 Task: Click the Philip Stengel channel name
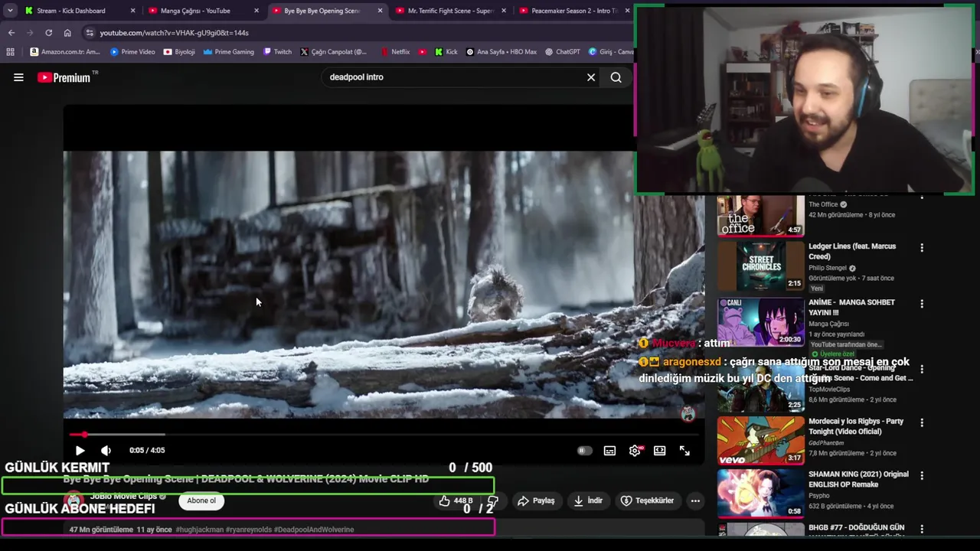pyautogui.click(x=828, y=268)
